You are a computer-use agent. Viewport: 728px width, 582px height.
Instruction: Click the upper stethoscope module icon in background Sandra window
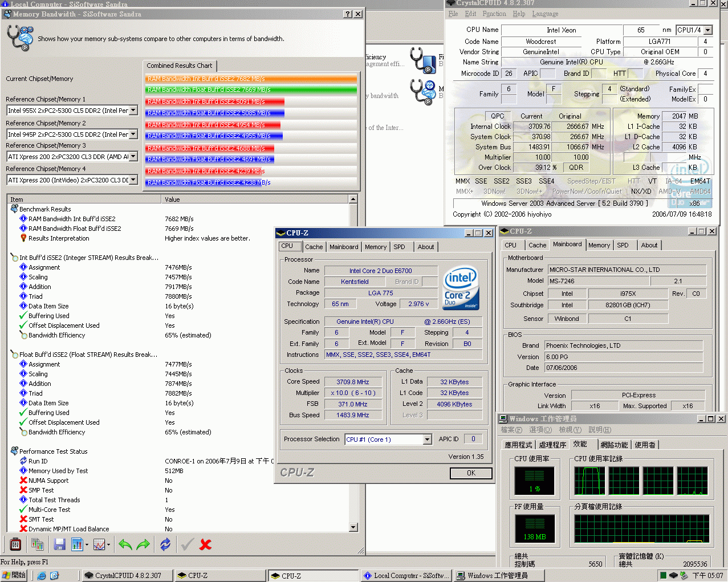click(422, 60)
